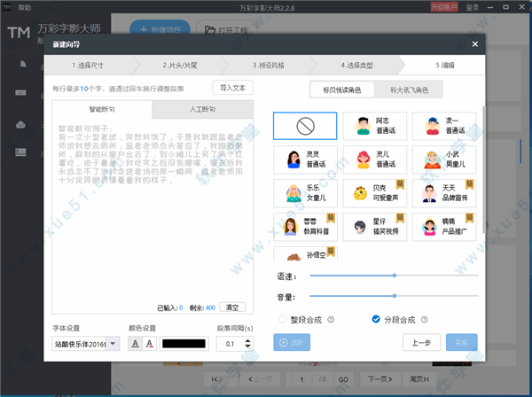This screenshot has width=532, height=397.
Task: Toggle the 分段合成 option
Action: click(x=376, y=319)
